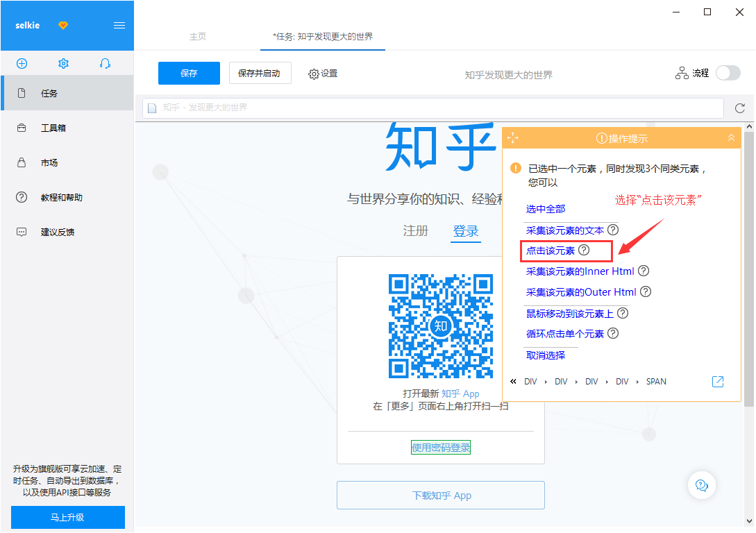Open the chat bubble floating icon
This screenshot has width=756, height=533.
pos(702,485)
